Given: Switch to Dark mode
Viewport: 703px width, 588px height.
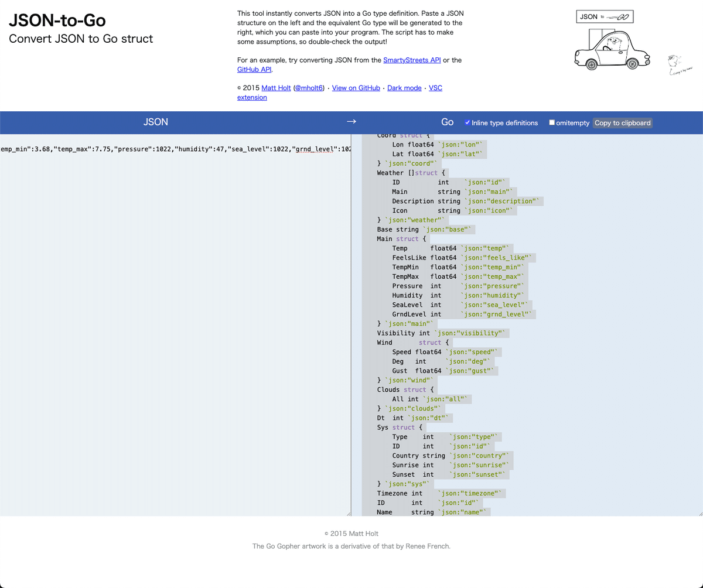Looking at the screenshot, I should point(404,88).
